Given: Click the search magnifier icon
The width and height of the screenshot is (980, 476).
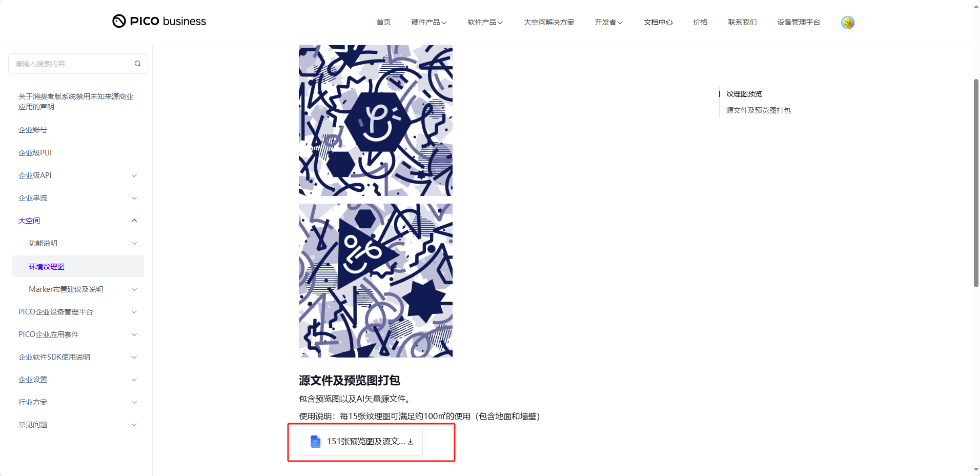Looking at the screenshot, I should (x=137, y=64).
